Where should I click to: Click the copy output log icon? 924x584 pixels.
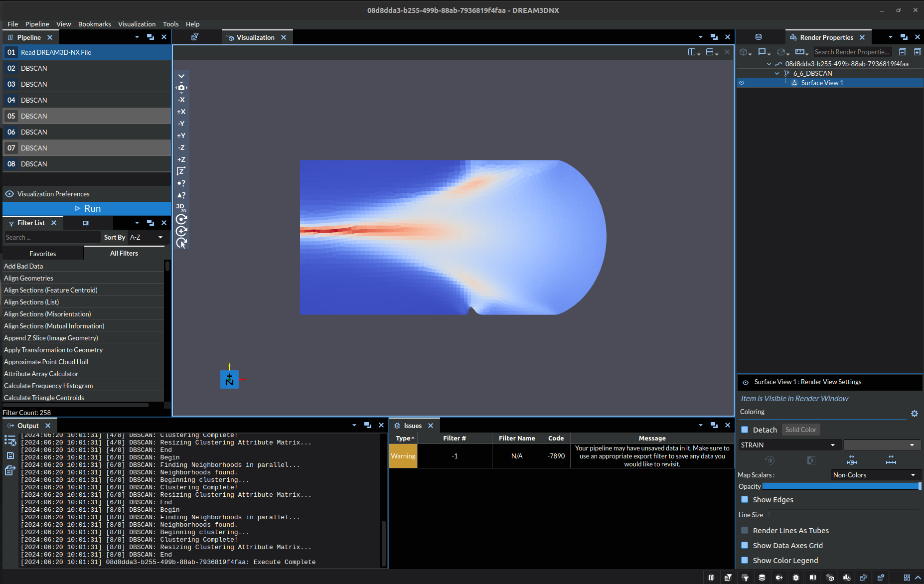coord(10,470)
